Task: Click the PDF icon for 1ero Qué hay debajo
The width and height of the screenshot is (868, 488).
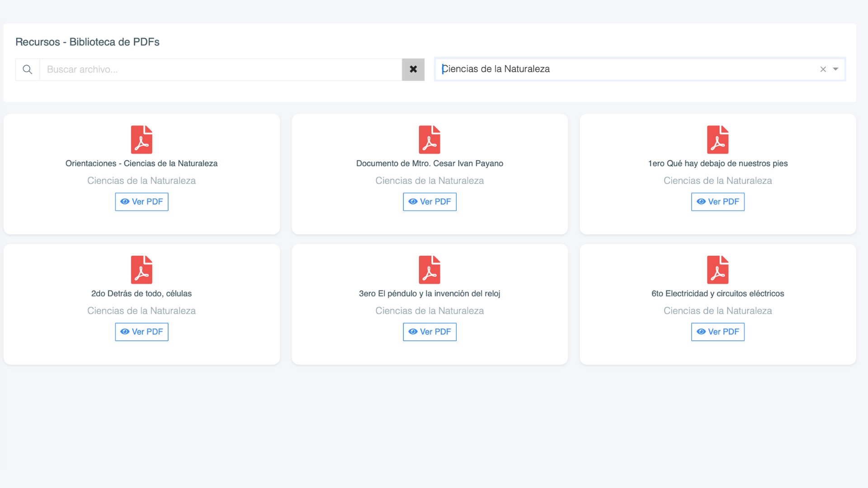Action: (717, 140)
